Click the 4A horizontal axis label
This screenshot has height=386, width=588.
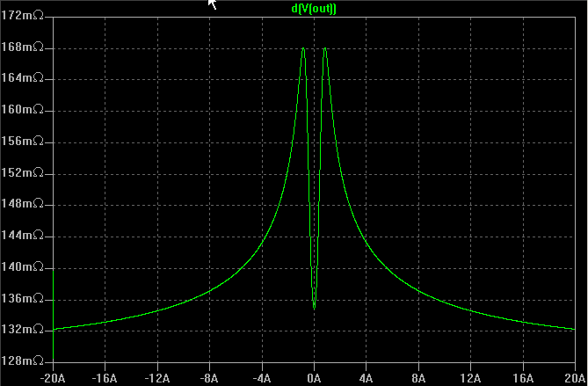click(366, 378)
